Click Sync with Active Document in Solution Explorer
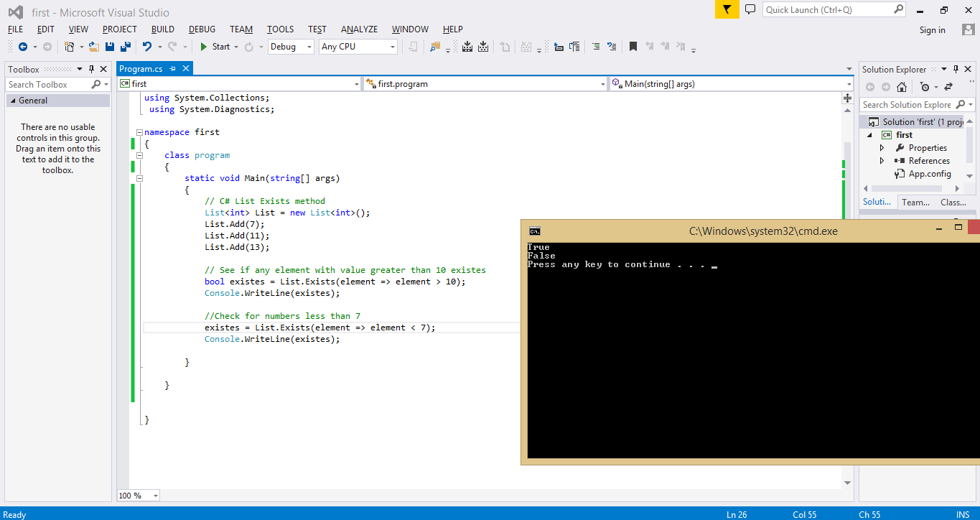Image resolution: width=980 pixels, height=520 pixels. tap(948, 86)
